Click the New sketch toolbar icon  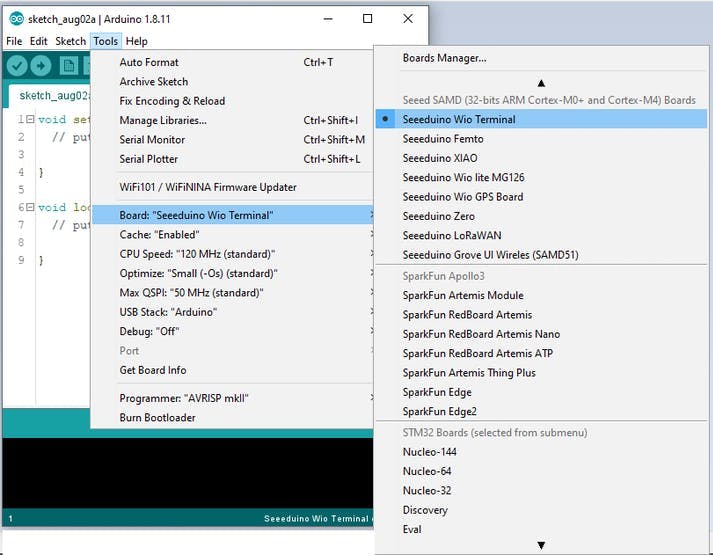68,66
